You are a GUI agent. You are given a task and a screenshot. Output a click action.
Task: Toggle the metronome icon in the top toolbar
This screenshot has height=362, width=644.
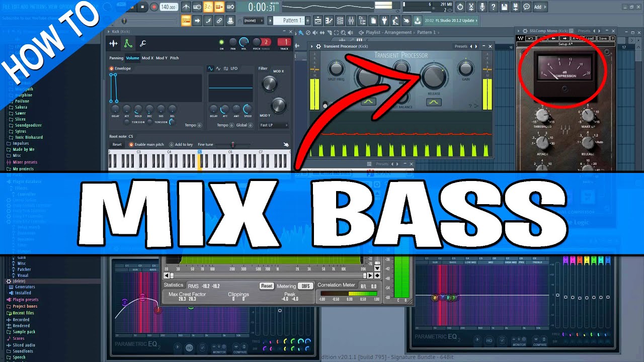(186, 7)
